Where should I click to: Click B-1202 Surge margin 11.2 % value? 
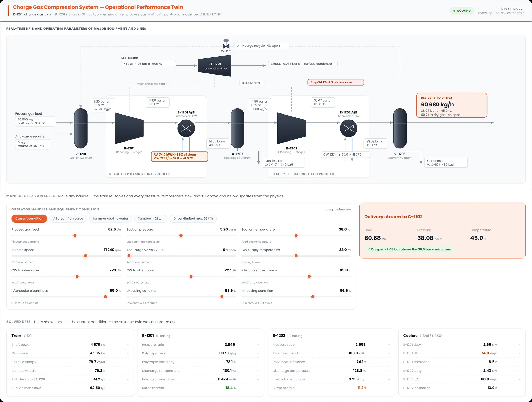362,388
